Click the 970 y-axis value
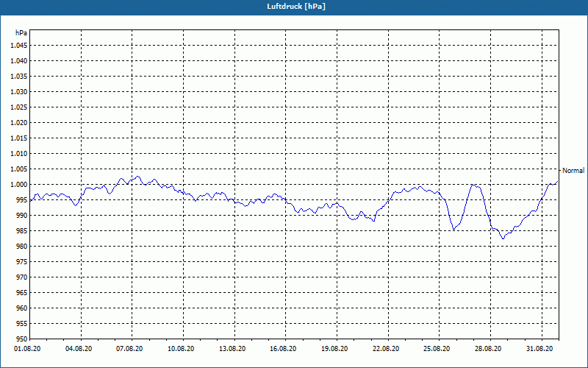Image resolution: width=588 pixels, height=368 pixels. [x=22, y=277]
